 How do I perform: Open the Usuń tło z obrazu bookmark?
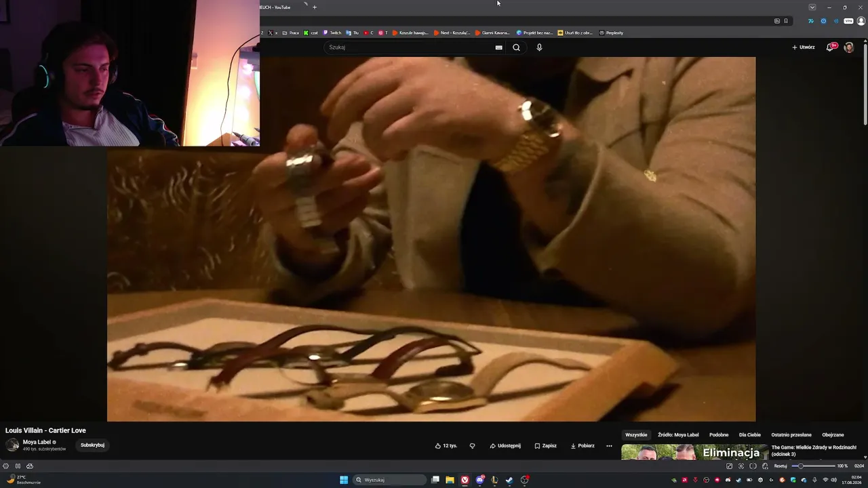click(575, 33)
